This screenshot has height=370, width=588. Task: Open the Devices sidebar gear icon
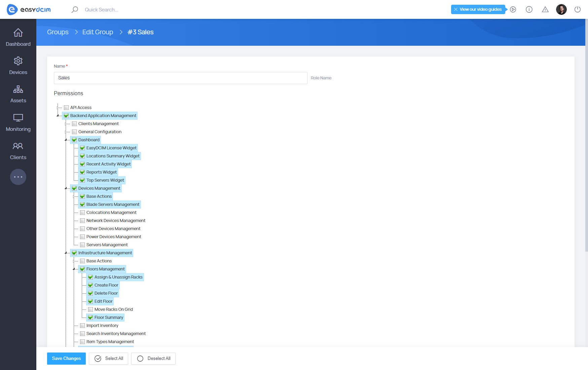[x=18, y=61]
